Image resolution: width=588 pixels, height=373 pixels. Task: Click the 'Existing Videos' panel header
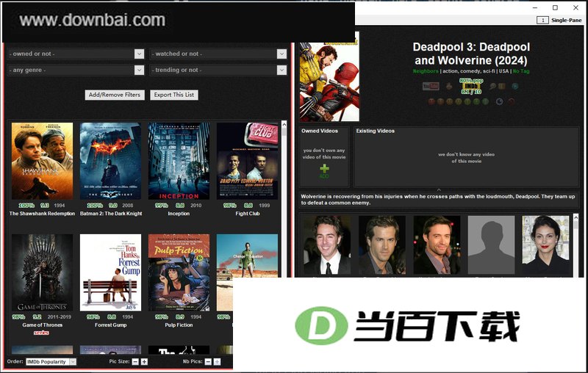point(376,131)
